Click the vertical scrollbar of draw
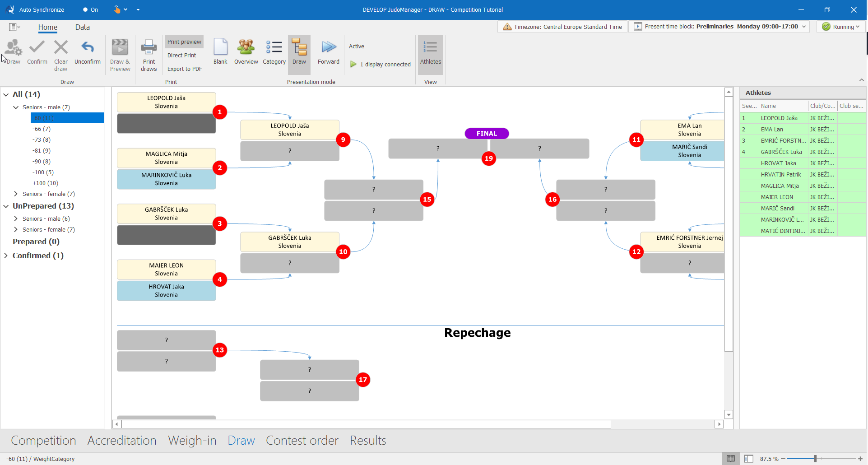The width and height of the screenshot is (868, 465). 729,224
